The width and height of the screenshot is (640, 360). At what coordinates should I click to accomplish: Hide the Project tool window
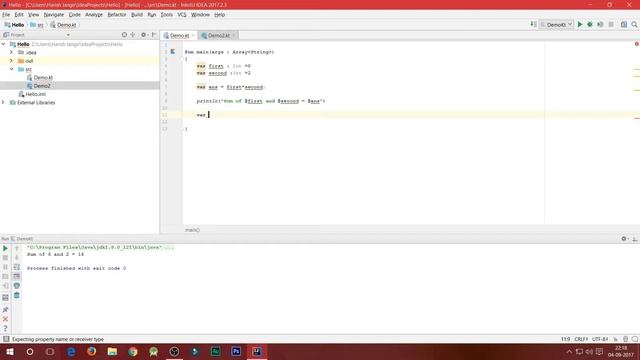tap(154, 35)
